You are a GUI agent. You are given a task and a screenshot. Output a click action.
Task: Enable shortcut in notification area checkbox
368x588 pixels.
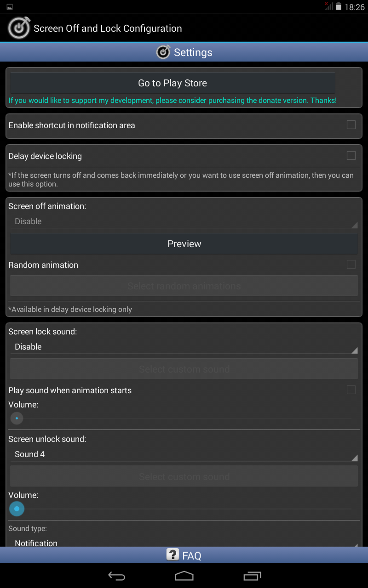point(351,125)
